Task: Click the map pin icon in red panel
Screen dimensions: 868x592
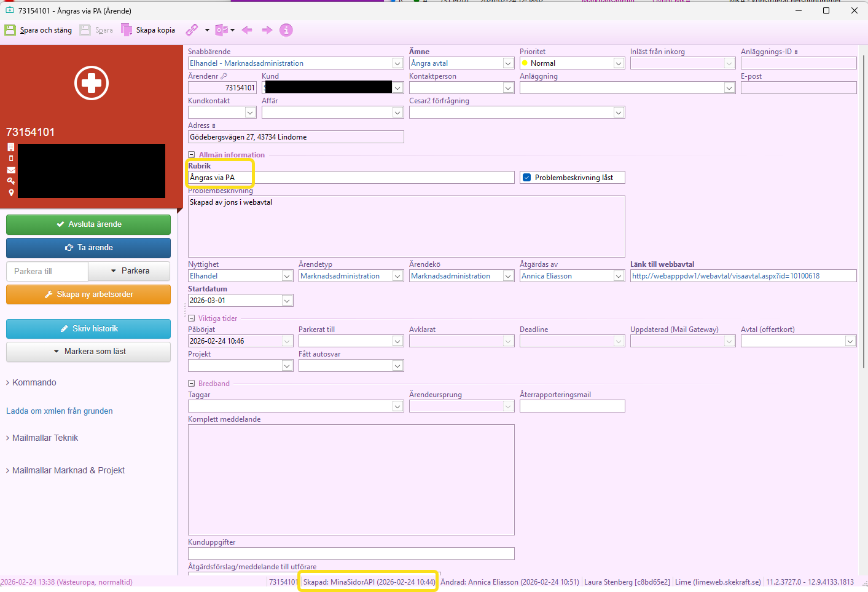Action: (x=11, y=192)
